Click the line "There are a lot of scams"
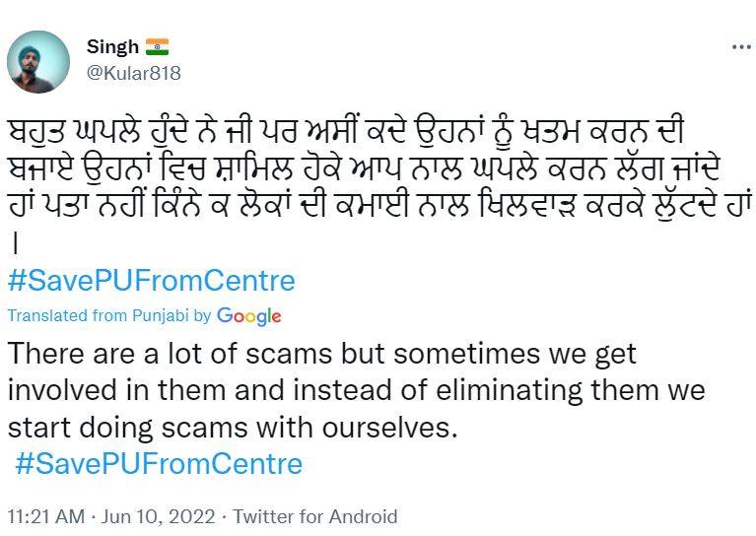 (x=321, y=354)
